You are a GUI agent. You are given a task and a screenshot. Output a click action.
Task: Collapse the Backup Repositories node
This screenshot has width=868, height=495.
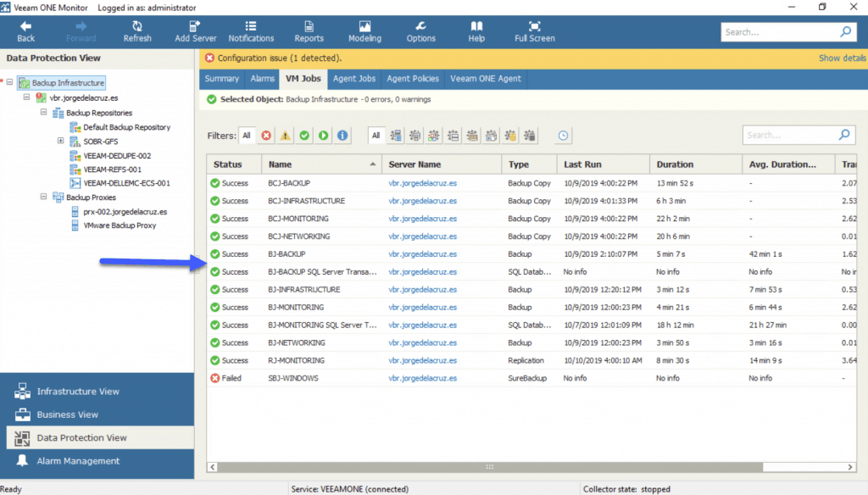pos(44,112)
